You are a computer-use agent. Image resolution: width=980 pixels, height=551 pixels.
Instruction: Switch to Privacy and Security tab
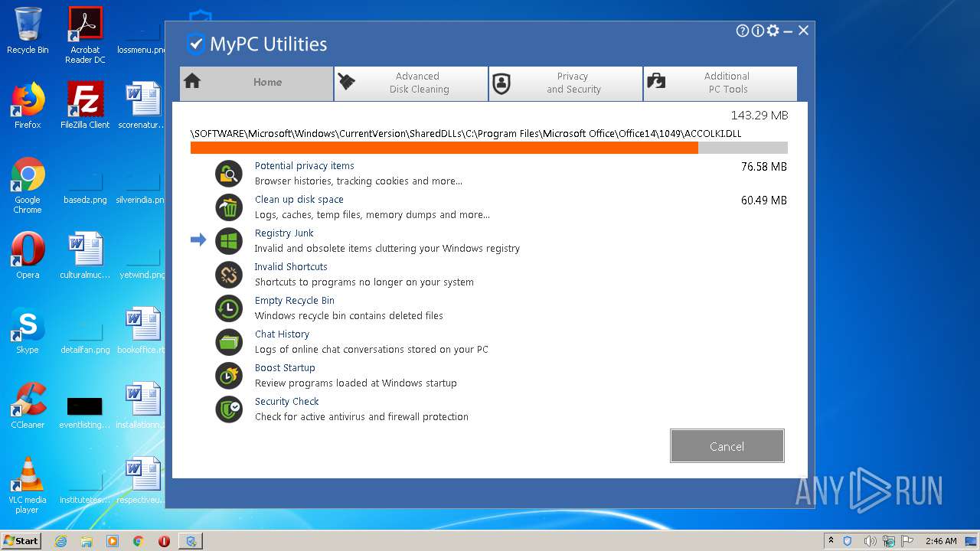tap(566, 83)
